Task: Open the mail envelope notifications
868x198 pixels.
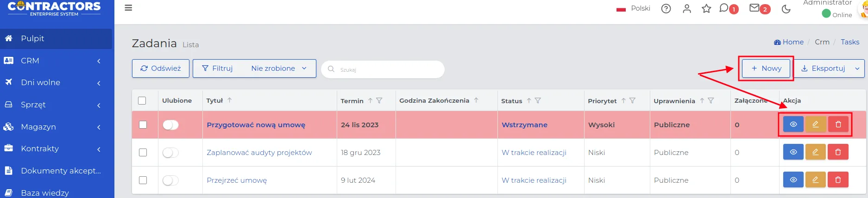Action: click(755, 8)
